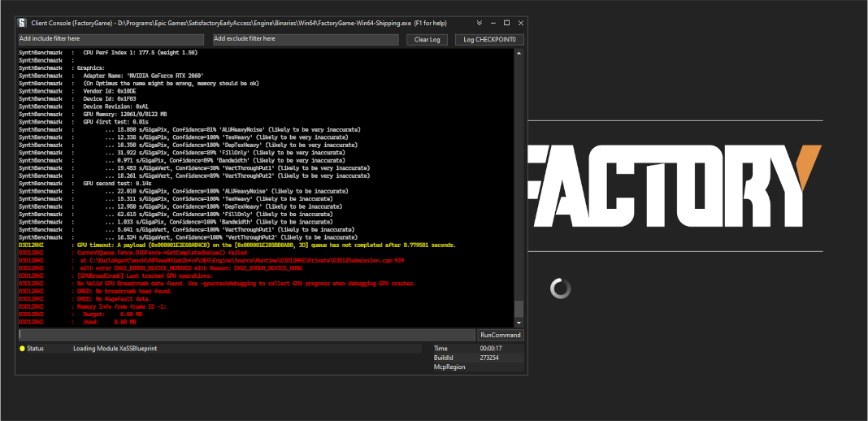Screen dimensions: 868x421
Task: Click the Clear Log button
Action: (427, 40)
